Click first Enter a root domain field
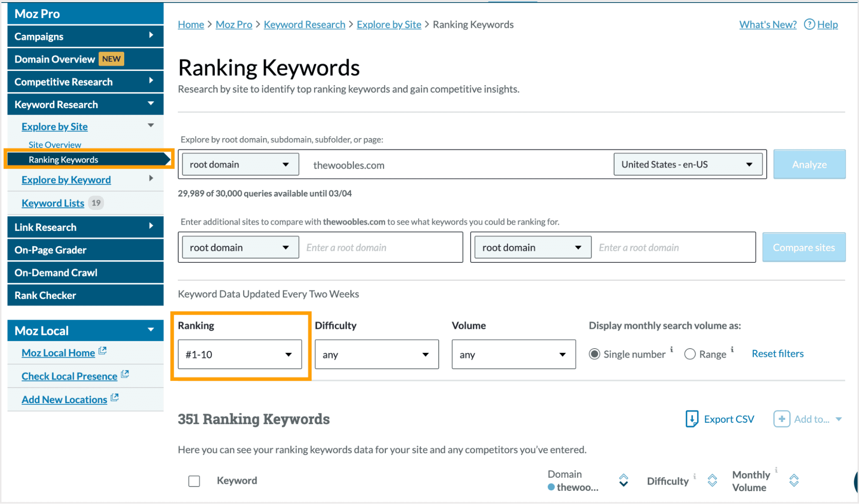The width and height of the screenshot is (859, 504). (x=380, y=248)
